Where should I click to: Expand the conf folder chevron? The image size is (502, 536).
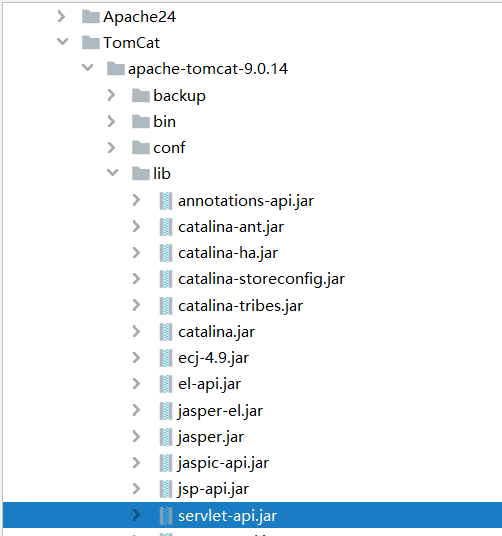coord(111,148)
